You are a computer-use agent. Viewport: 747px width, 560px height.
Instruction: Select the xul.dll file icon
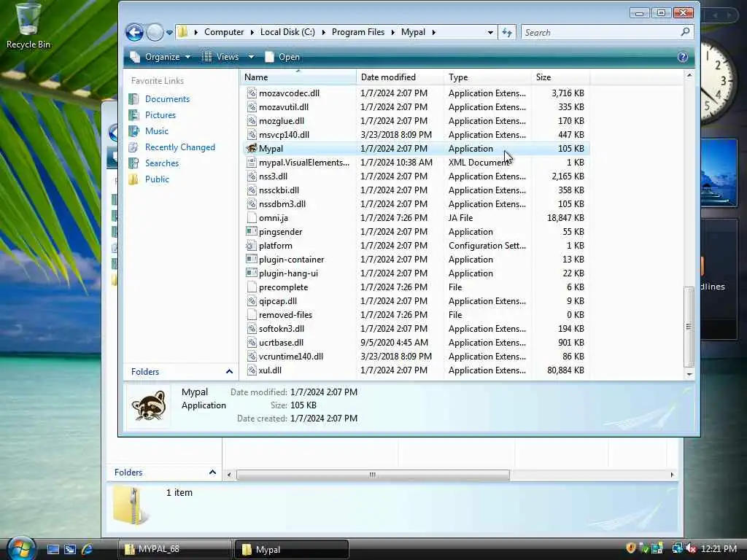click(252, 370)
